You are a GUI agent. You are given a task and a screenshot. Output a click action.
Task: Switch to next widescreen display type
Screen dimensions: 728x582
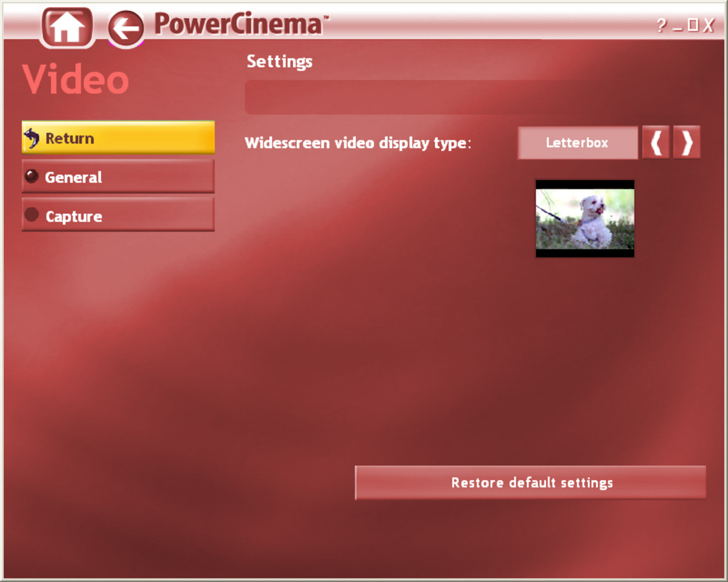(x=687, y=142)
